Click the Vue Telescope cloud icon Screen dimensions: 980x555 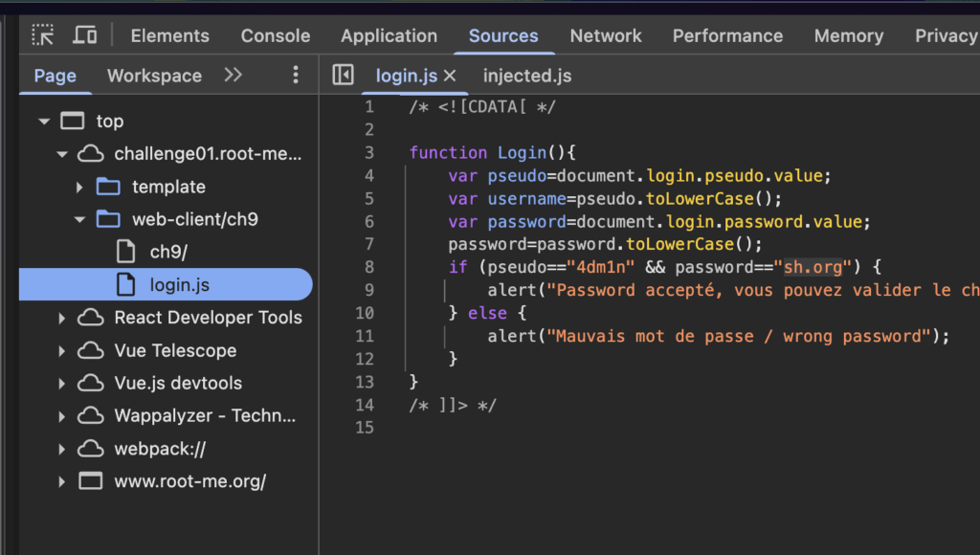(90, 350)
